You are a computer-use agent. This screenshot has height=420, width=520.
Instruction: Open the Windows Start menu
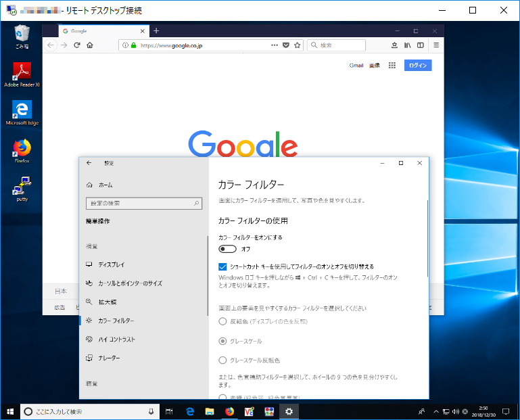tap(10, 412)
